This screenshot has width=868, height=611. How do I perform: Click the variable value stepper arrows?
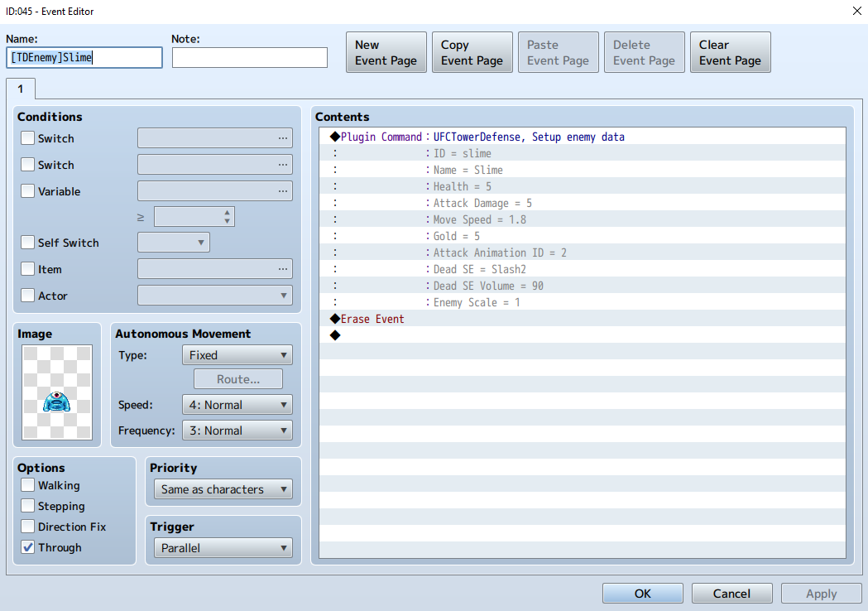tap(227, 217)
